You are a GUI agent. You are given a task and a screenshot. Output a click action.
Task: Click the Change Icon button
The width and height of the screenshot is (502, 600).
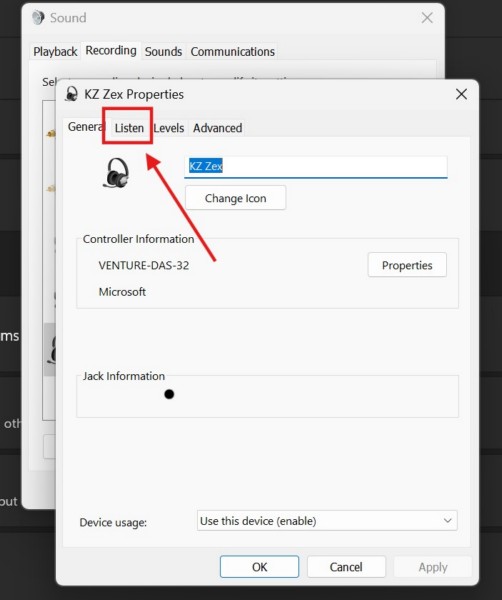pyautogui.click(x=235, y=198)
